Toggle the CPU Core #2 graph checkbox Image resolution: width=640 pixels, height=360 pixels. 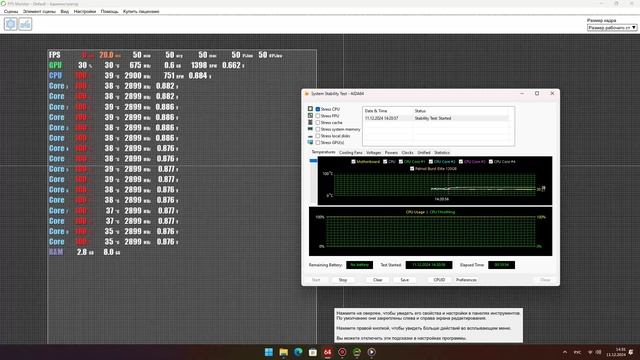click(x=431, y=162)
